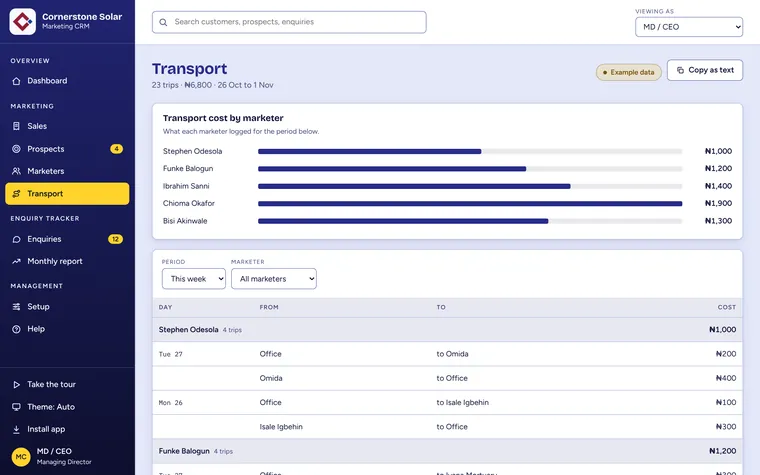
Task: Click Install app link
Action: 67,429
